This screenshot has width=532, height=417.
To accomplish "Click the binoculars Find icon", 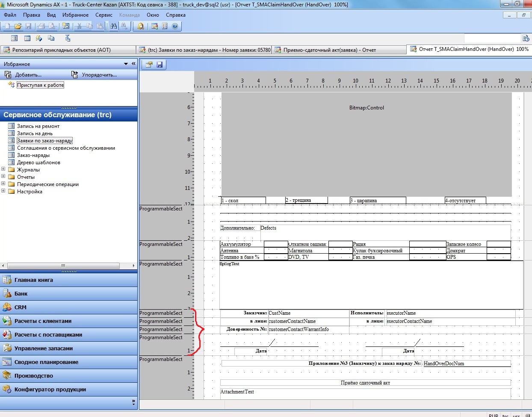I will 113,27.
